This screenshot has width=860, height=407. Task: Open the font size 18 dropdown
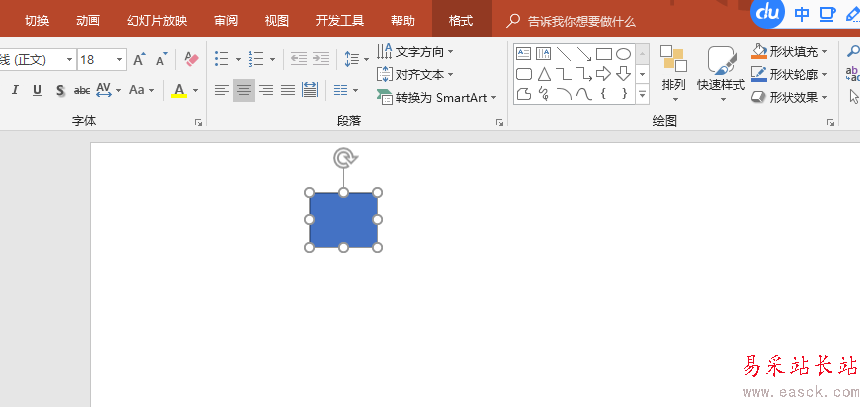pos(119,59)
